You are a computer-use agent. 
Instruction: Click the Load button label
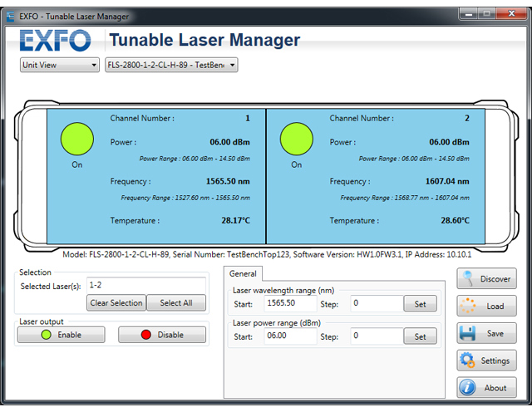point(495,307)
